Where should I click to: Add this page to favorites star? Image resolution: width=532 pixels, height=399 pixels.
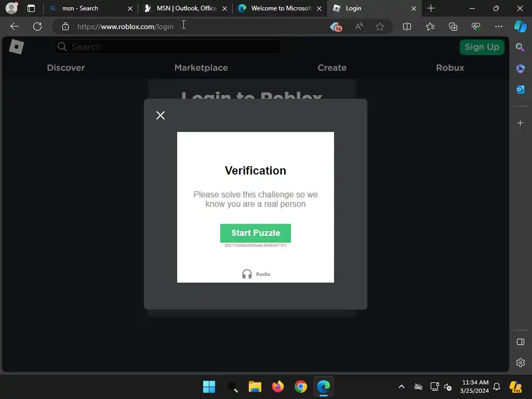click(380, 26)
